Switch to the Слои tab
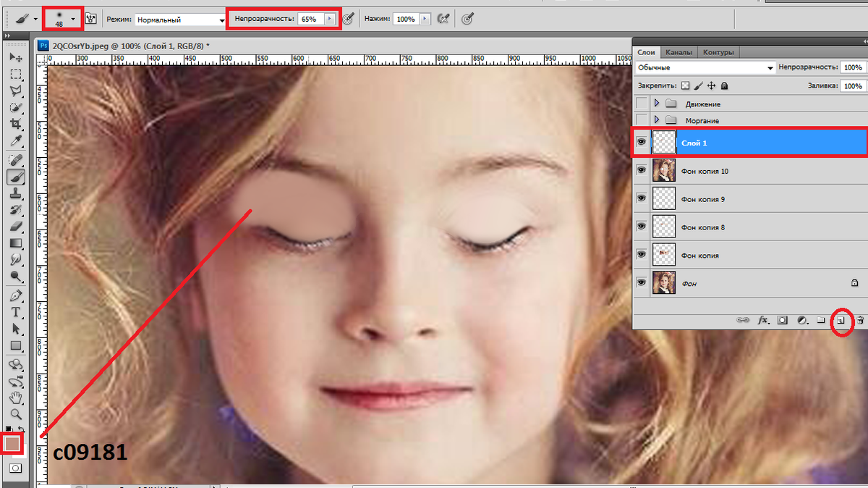The image size is (868, 488). 646,52
